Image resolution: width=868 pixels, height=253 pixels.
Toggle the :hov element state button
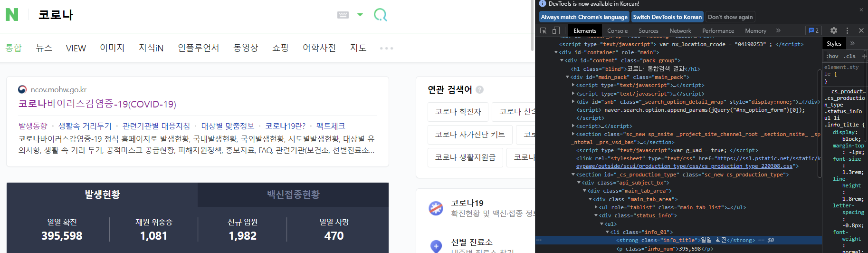coord(832,56)
